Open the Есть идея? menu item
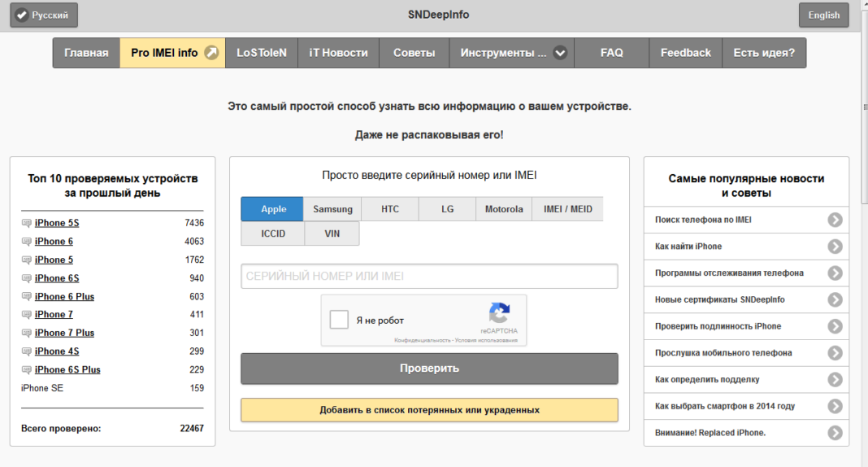This screenshot has width=868, height=467. click(x=764, y=53)
